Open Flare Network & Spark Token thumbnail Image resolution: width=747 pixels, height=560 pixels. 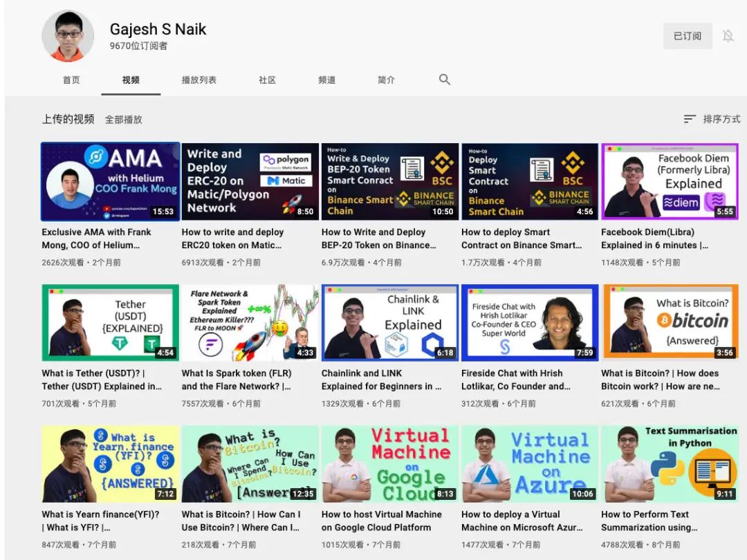[x=250, y=322]
